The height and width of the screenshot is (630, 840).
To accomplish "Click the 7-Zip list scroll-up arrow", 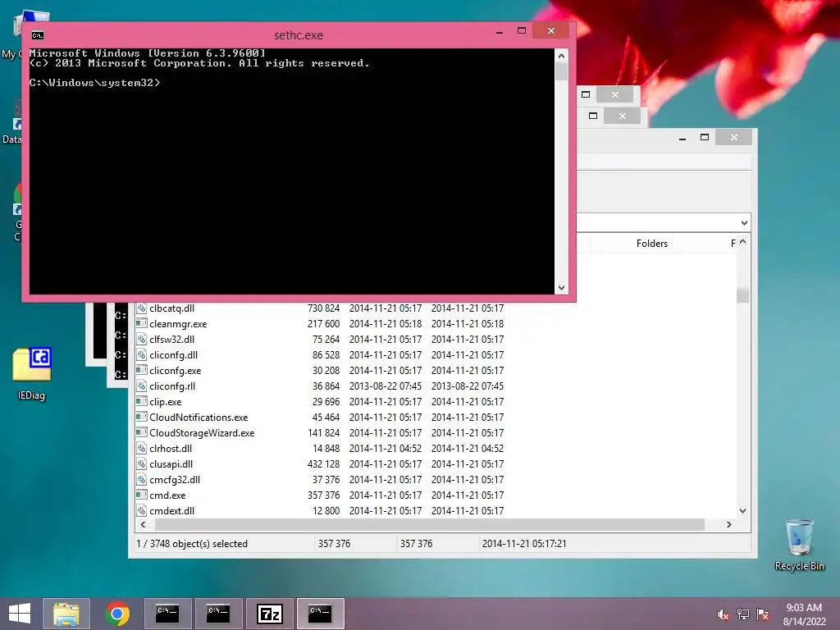I will click(x=742, y=242).
